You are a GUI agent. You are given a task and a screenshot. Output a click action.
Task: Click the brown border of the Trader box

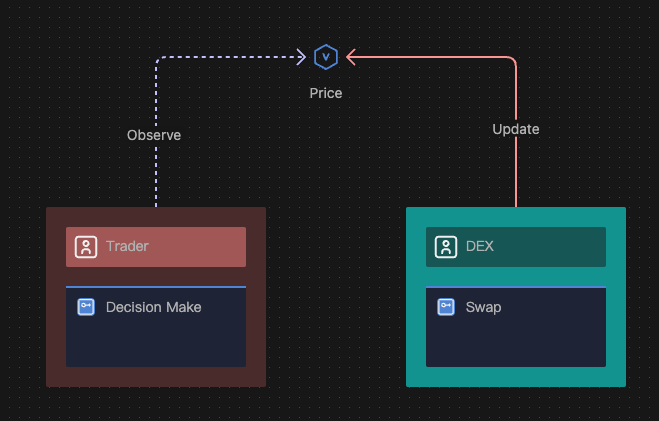(x=56, y=300)
